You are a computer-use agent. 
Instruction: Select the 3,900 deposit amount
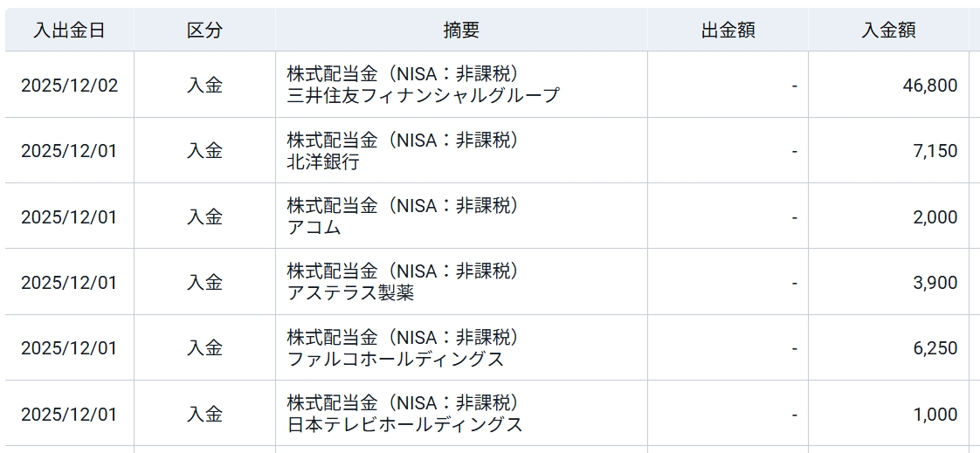[x=935, y=283]
